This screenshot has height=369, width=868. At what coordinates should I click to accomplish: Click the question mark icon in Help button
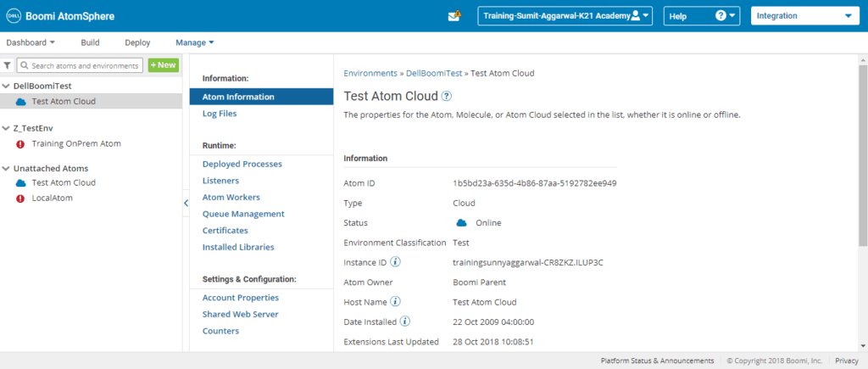click(x=721, y=15)
